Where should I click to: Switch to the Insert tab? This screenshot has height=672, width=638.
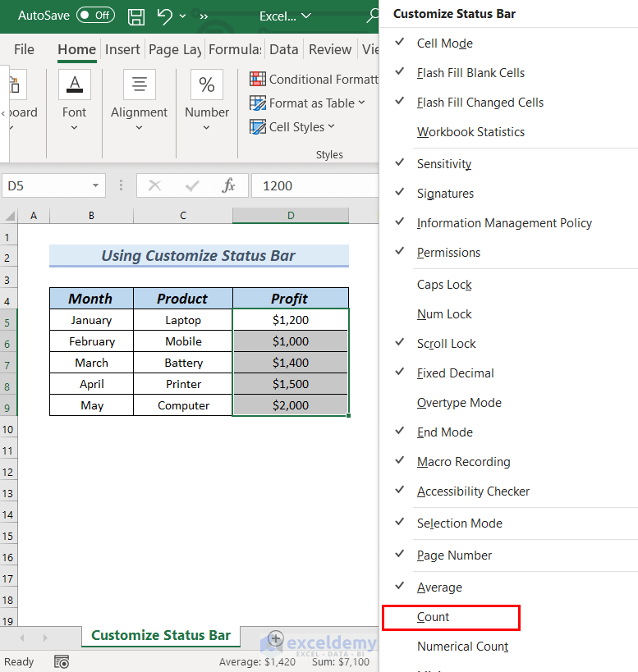coord(122,50)
